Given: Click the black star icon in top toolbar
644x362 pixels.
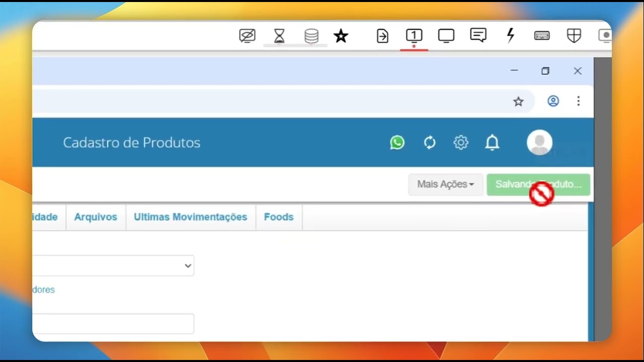Looking at the screenshot, I should pos(341,36).
